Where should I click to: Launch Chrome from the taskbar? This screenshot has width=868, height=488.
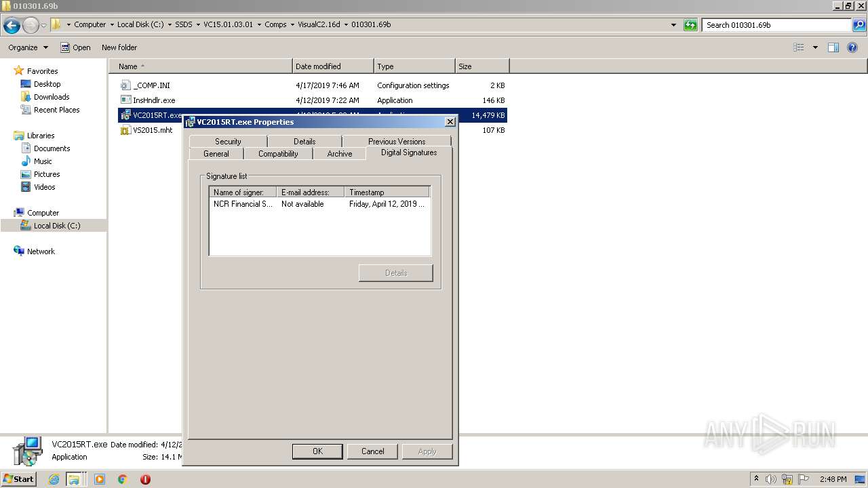pos(123,479)
